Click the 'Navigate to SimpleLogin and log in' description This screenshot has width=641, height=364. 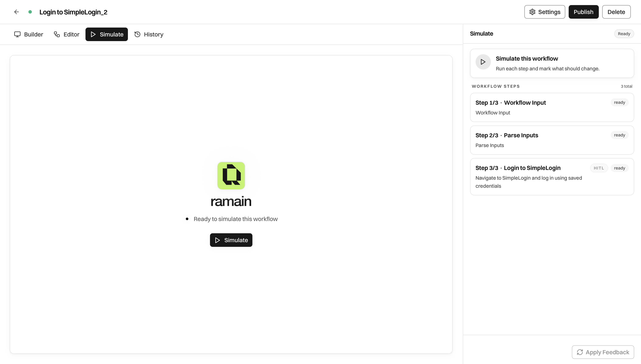pos(528,182)
